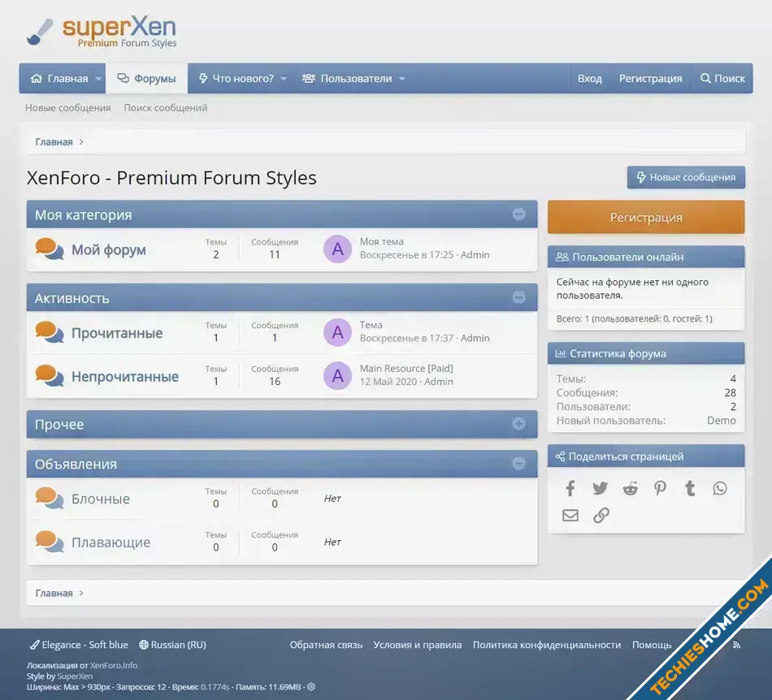Share page via Facebook icon
Viewport: 772px width, 700px height.
pos(570,489)
